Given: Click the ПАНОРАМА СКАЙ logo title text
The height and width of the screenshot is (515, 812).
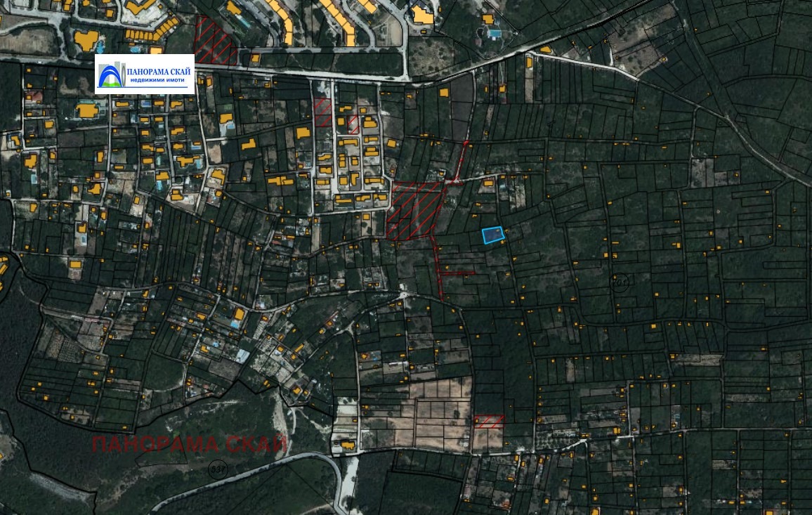Looking at the screenshot, I should [159, 70].
